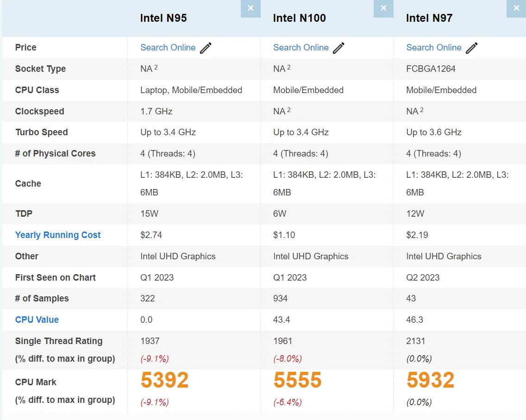The width and height of the screenshot is (526, 420).
Task: Remove Intel N100 from the comparison
Action: click(383, 8)
